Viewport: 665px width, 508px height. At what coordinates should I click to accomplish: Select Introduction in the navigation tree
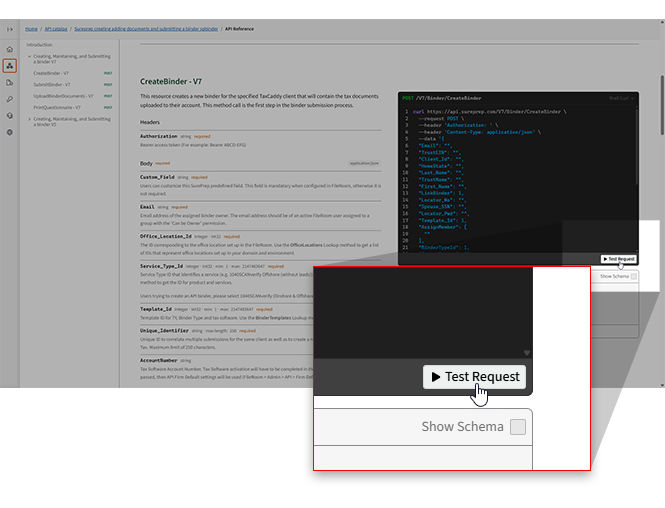39,45
